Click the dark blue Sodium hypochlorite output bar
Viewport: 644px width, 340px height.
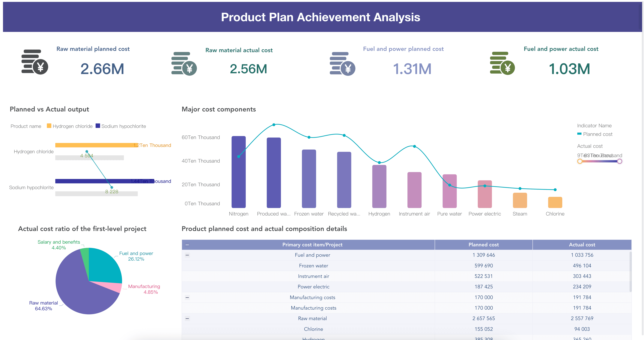(105, 181)
